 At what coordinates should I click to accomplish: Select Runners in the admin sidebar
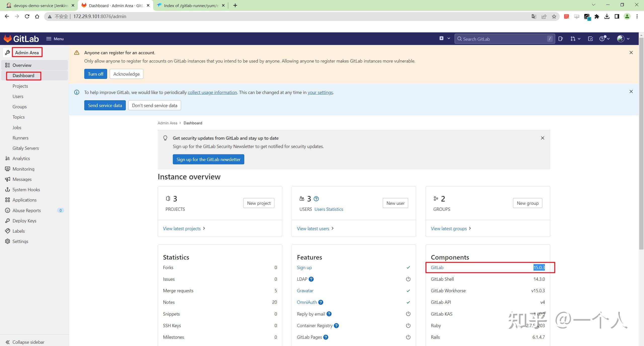coord(20,138)
